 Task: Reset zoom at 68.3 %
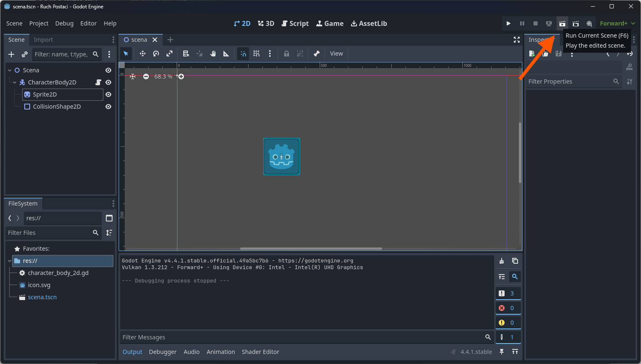[x=163, y=76]
